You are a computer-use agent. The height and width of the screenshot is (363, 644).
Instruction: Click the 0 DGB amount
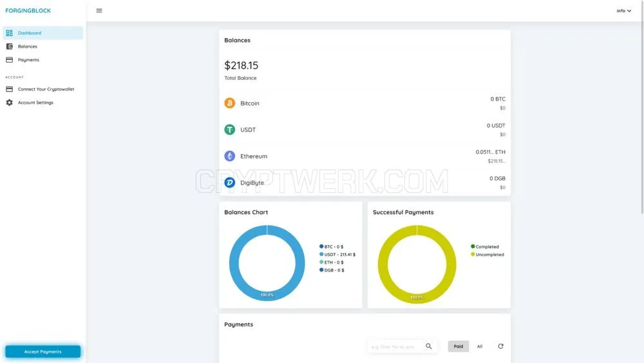497,179
